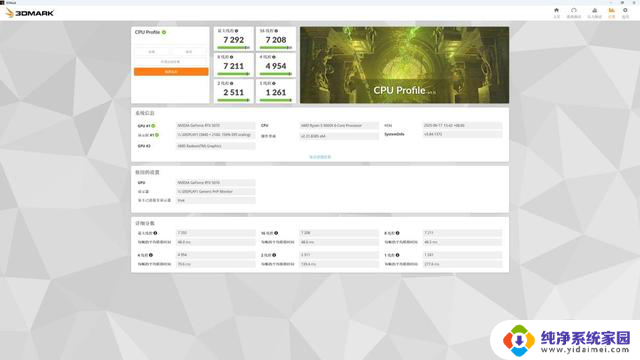The image size is (640, 360).
Task: Click the green check beside CPU Profile title
Action: point(164,32)
